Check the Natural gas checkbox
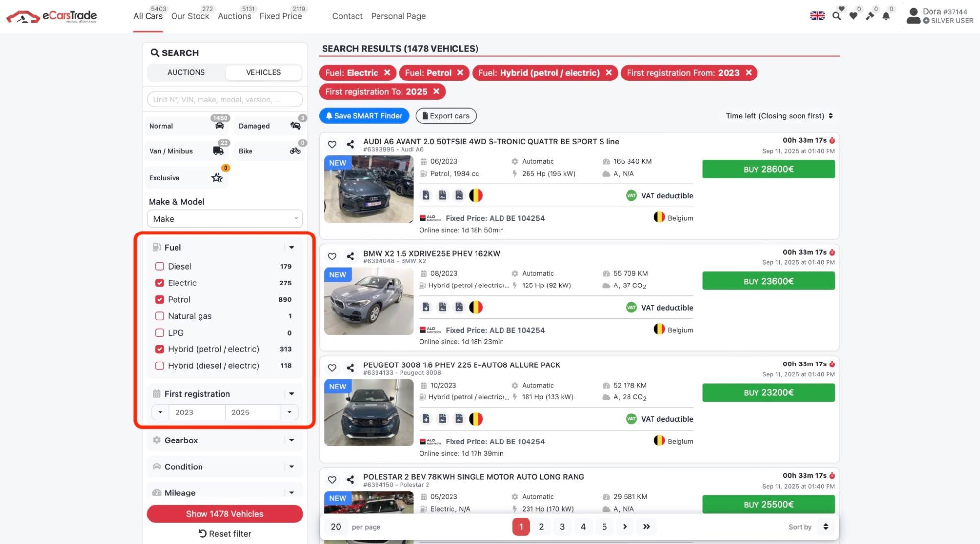This screenshot has height=544, width=980. click(160, 316)
